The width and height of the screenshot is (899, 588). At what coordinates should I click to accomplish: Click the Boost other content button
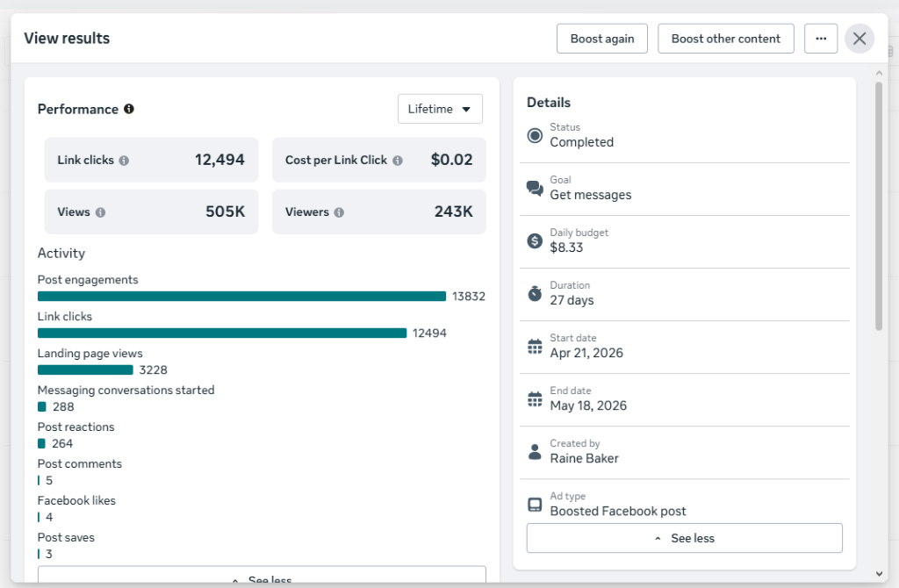pyautogui.click(x=726, y=39)
